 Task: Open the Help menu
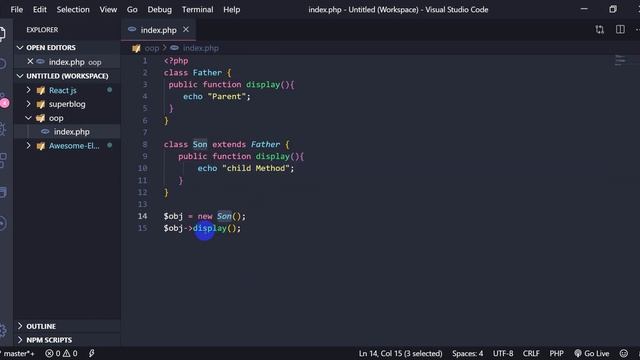[231, 9]
